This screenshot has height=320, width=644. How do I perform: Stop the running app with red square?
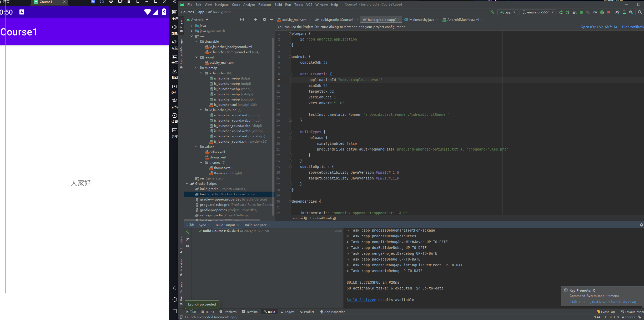[608, 12]
